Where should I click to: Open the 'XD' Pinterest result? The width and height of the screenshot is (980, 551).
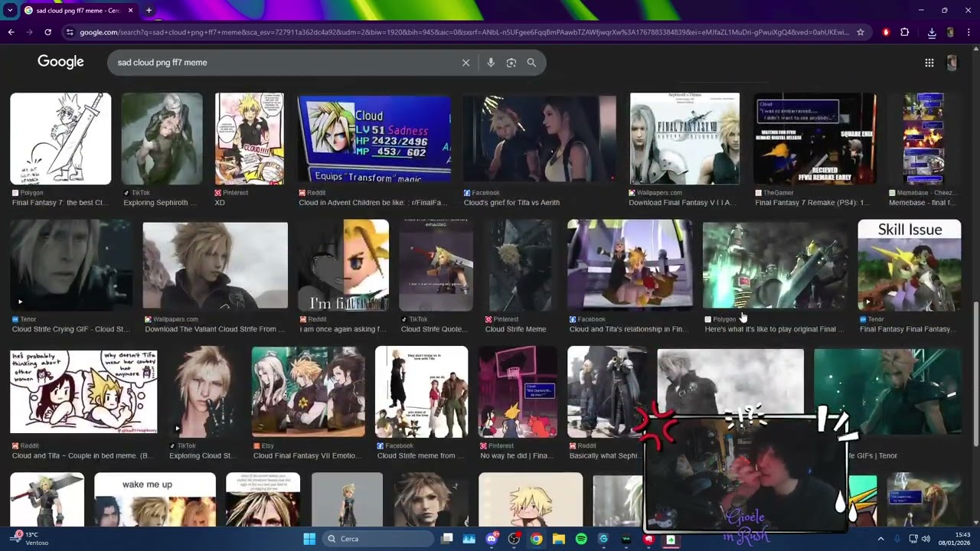[220, 203]
